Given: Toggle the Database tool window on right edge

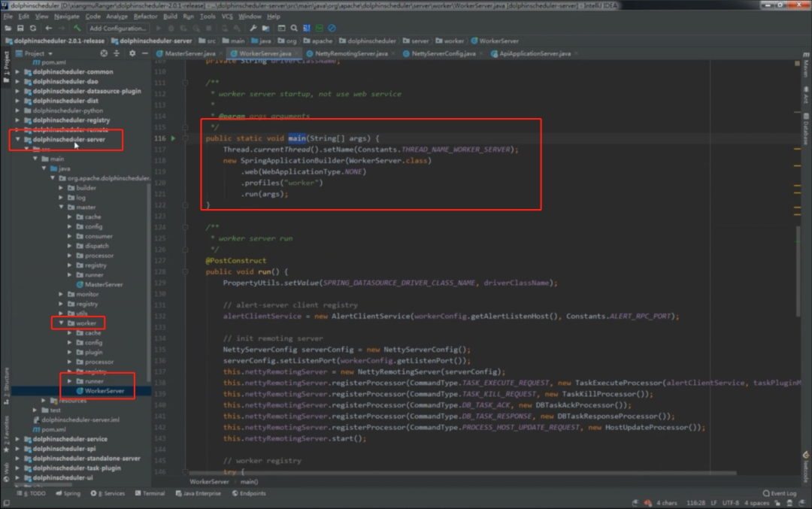Looking at the screenshot, I should [806, 129].
